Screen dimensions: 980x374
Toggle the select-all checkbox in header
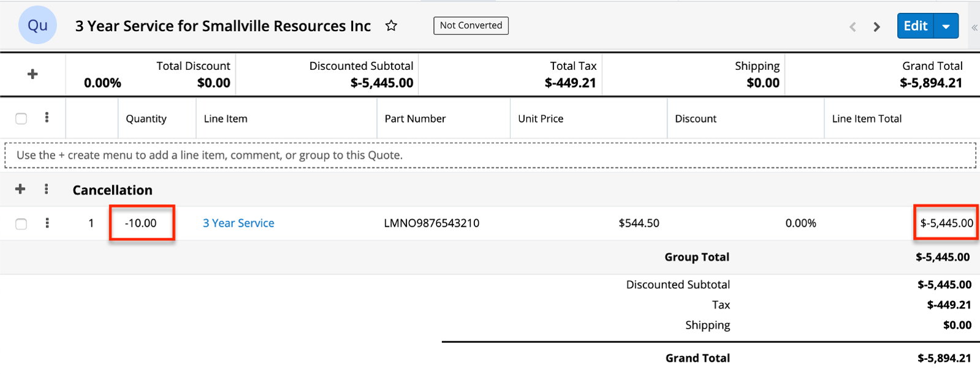click(21, 118)
